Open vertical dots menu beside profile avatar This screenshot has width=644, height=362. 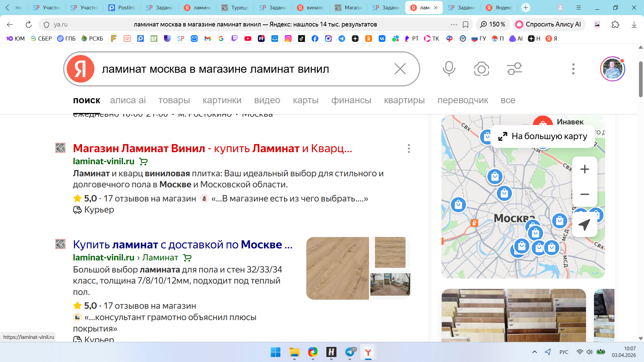pyautogui.click(x=573, y=69)
